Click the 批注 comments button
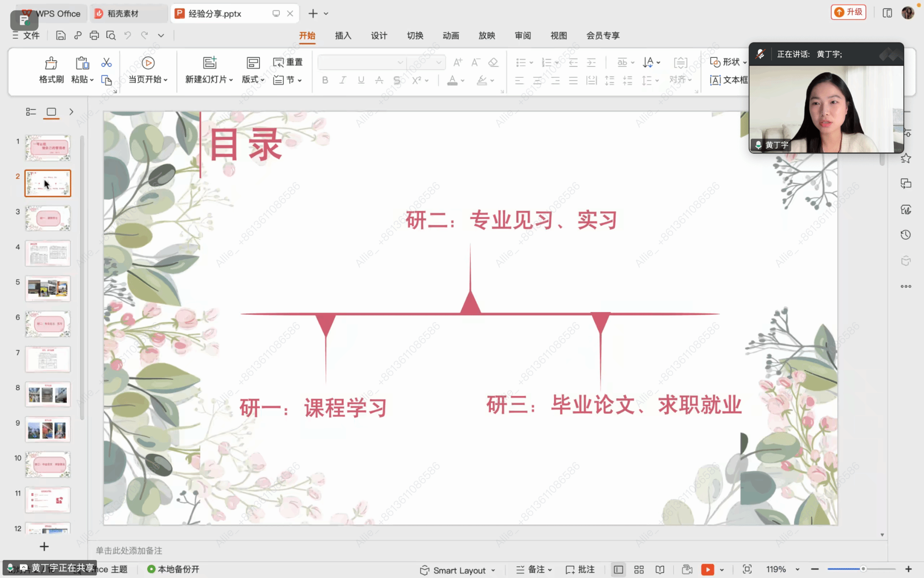 point(580,569)
